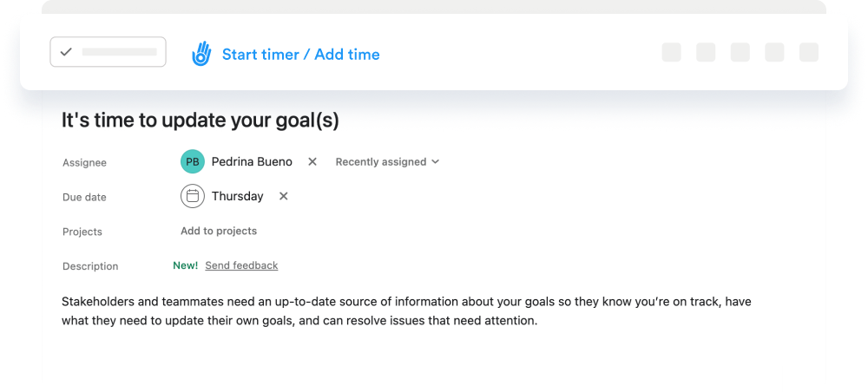Clear the Thursday due date with the X
Image resolution: width=868 pixels, height=392 pixels.
click(x=283, y=196)
